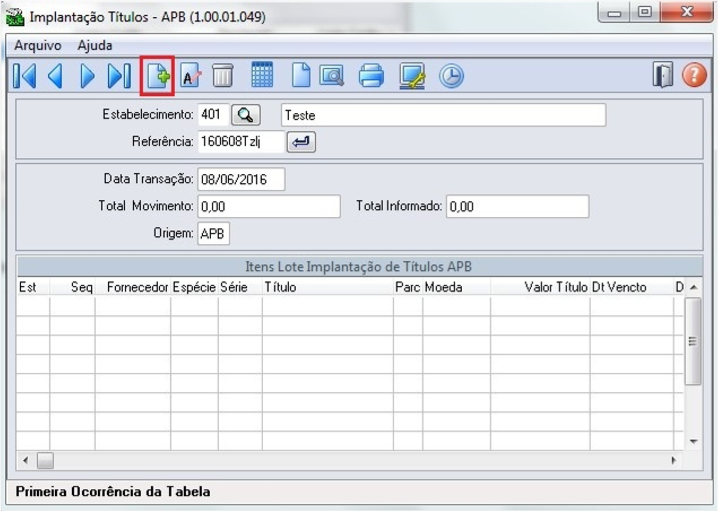Click the application icon in title bar
Screen dimensions: 718x511
coord(15,17)
